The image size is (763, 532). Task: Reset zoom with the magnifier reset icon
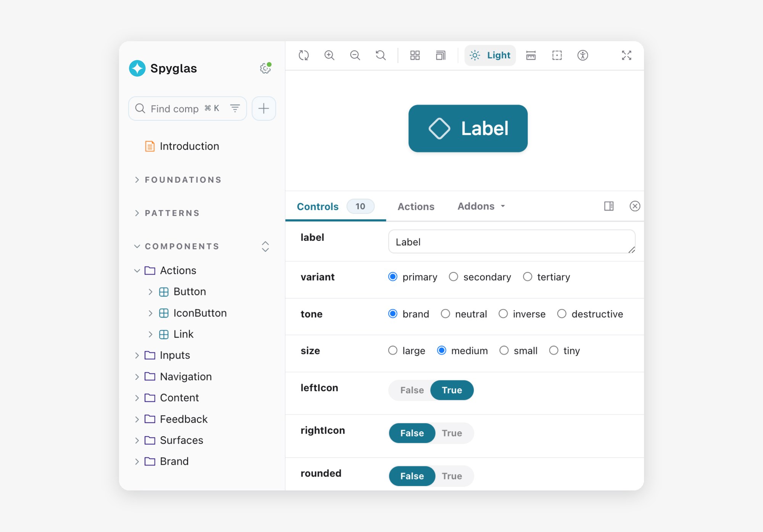click(381, 55)
